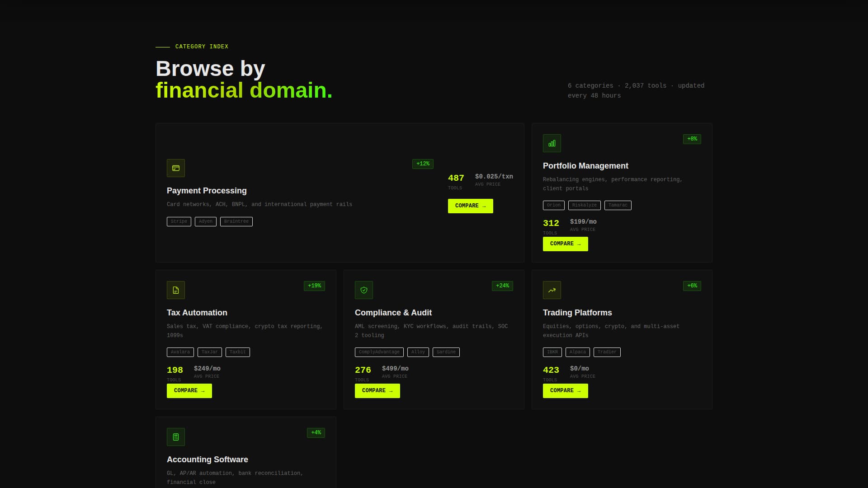Select the Braintree tag
Image resolution: width=868 pixels, height=488 pixels.
[236, 221]
